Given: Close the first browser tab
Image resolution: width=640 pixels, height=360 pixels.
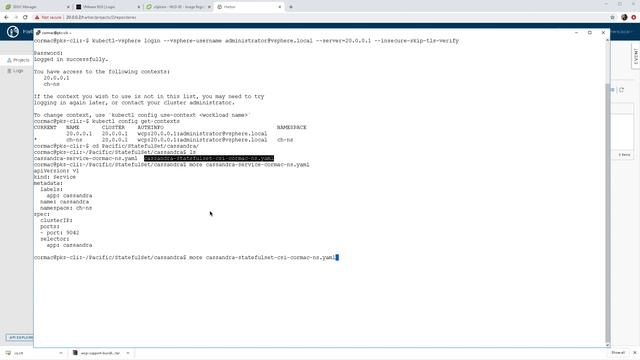Looking at the screenshot, I should point(68,7).
